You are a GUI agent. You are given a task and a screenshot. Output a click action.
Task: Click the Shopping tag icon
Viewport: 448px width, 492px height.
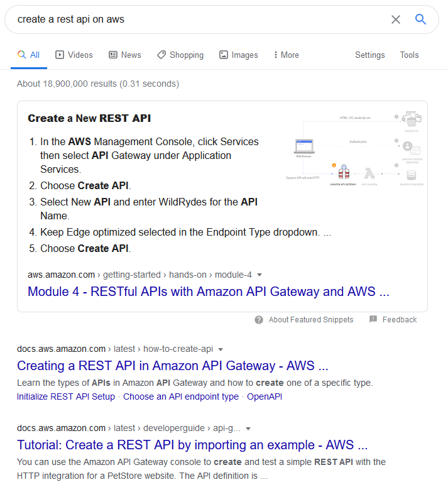pos(161,55)
